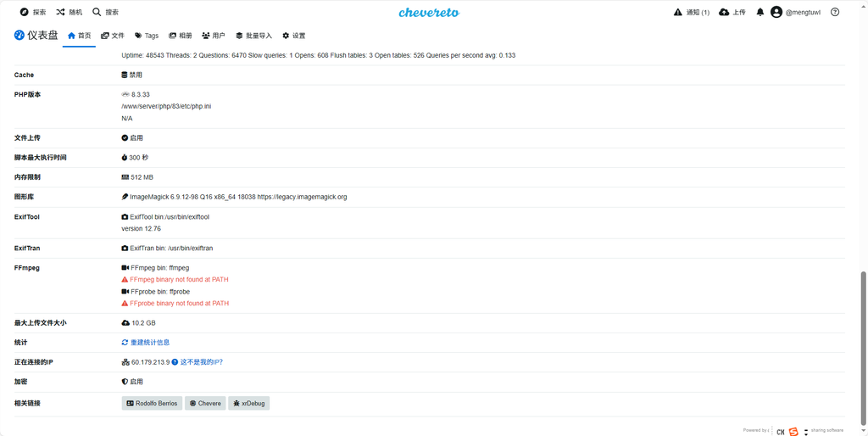This screenshot has height=436, width=868.
Task: Click the database icon next to 禁用
Action: [125, 75]
